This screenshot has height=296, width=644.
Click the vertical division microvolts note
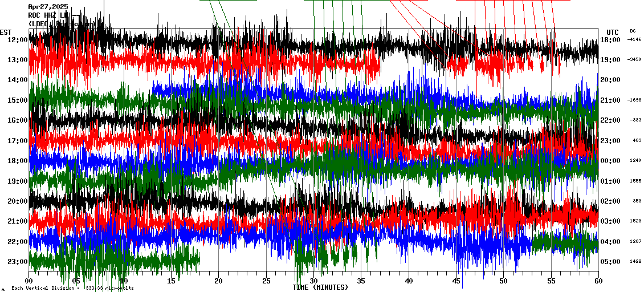pos(72,289)
